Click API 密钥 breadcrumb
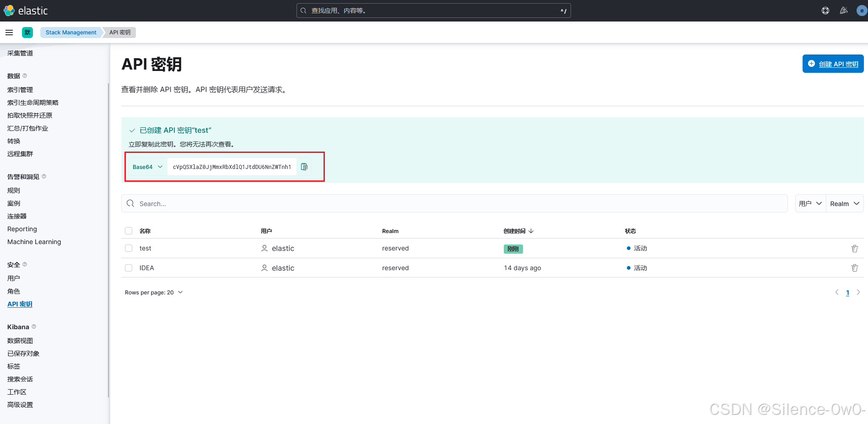The width and height of the screenshot is (868, 424). [x=120, y=33]
